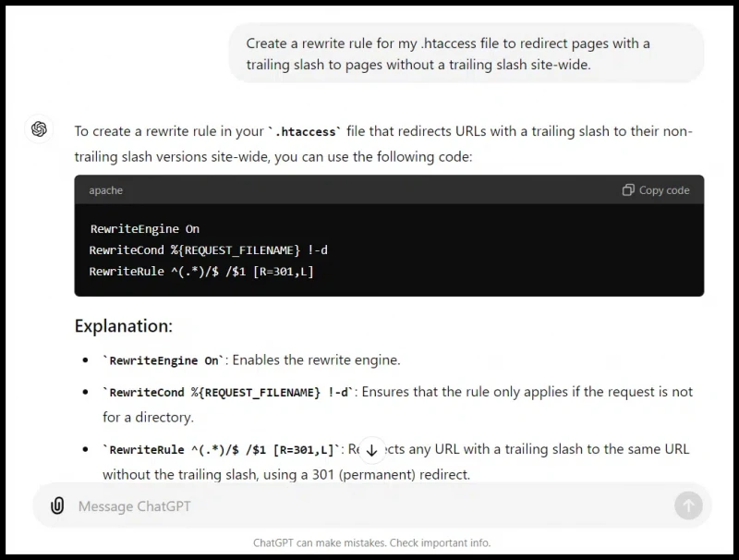
Task: Click the 'Enables the rewrite engine.' bullet text
Action: pos(316,360)
